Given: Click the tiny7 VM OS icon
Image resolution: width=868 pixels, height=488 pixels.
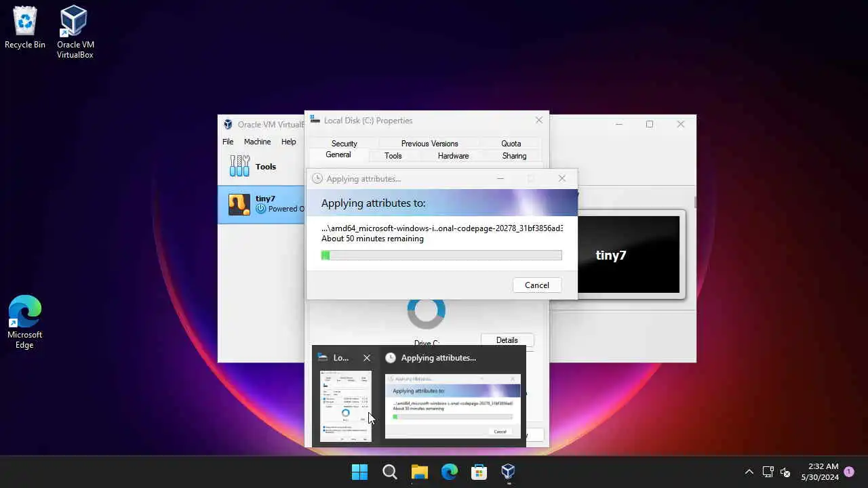Looking at the screenshot, I should click(x=239, y=204).
